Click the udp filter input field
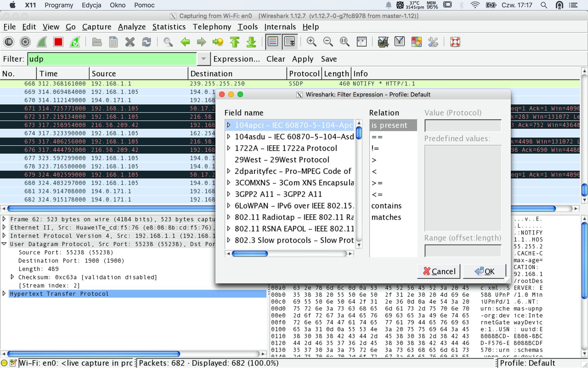The height and width of the screenshot is (368, 588). click(112, 59)
